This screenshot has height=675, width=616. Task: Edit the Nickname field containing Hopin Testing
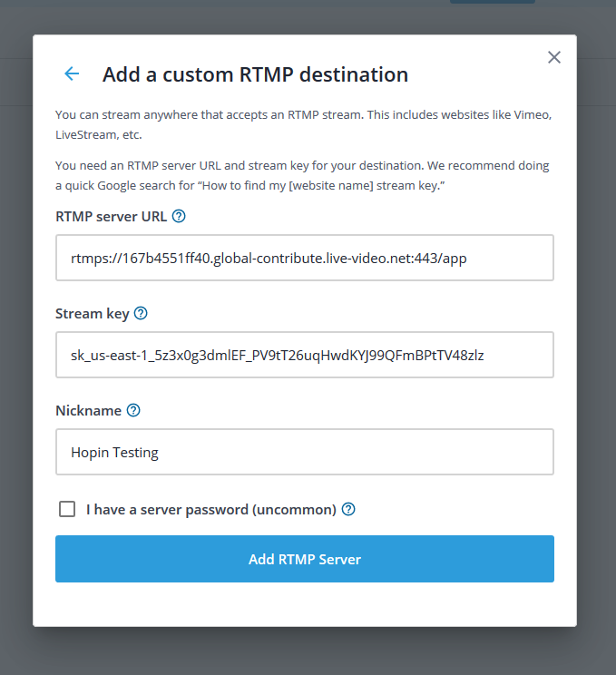305,452
